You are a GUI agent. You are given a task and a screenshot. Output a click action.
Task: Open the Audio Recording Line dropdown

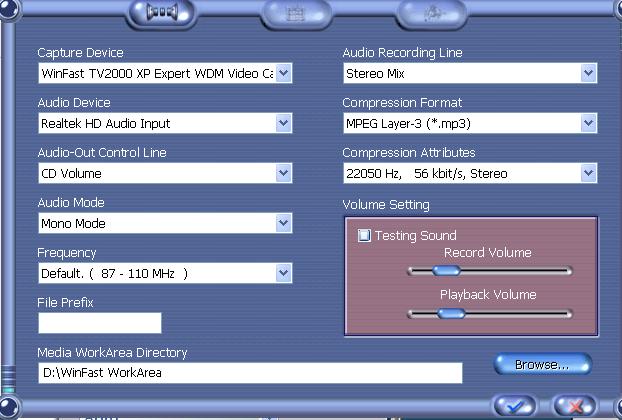tap(588, 73)
